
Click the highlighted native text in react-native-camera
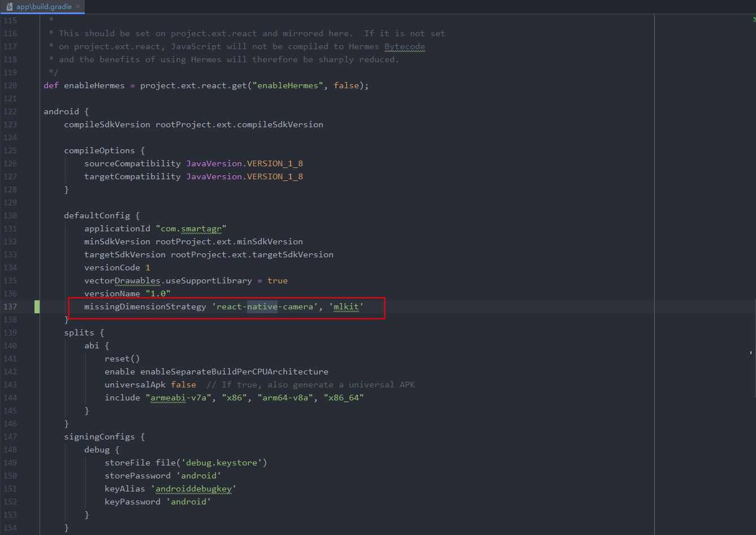262,306
